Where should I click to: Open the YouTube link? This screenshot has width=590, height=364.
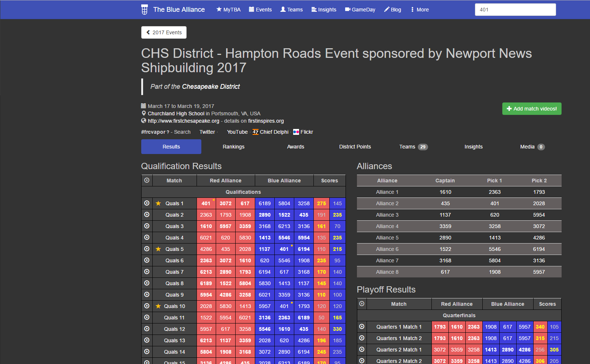tap(237, 132)
